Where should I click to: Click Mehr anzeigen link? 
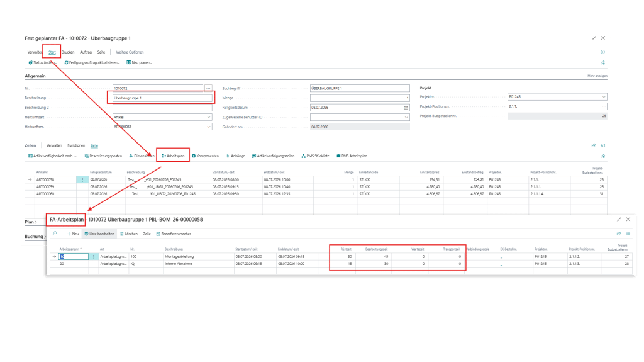click(x=597, y=76)
